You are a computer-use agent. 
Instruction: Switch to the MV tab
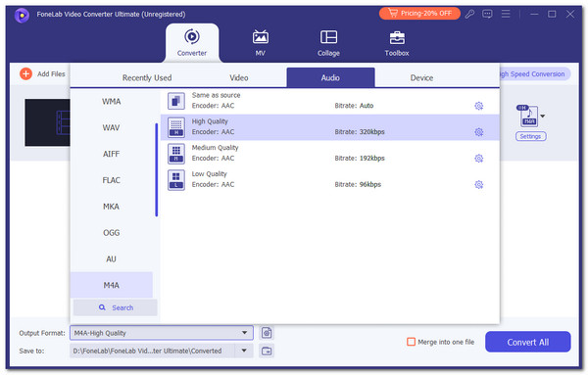[261, 43]
